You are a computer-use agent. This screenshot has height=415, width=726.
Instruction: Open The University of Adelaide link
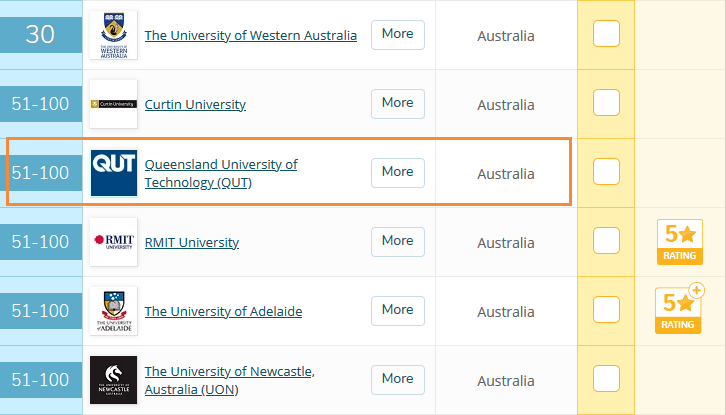pos(223,312)
